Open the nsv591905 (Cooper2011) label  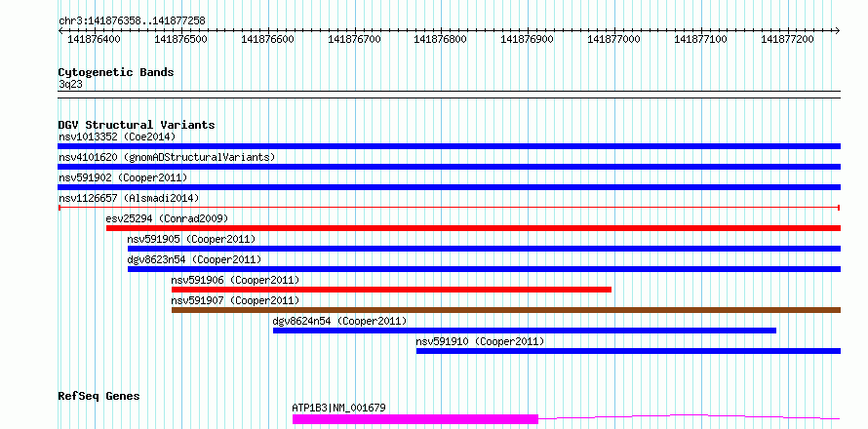click(x=191, y=239)
